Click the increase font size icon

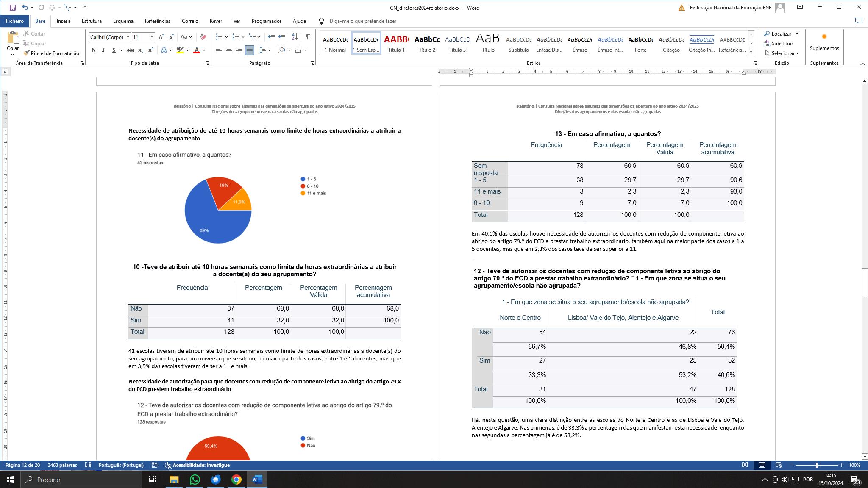coord(161,37)
